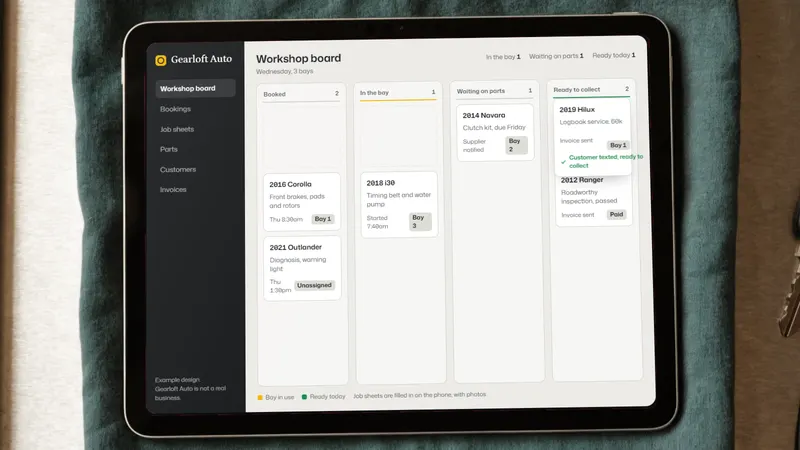Click 'Thu 8:30am' on Corolla card
The height and width of the screenshot is (450, 800).
tap(286, 219)
